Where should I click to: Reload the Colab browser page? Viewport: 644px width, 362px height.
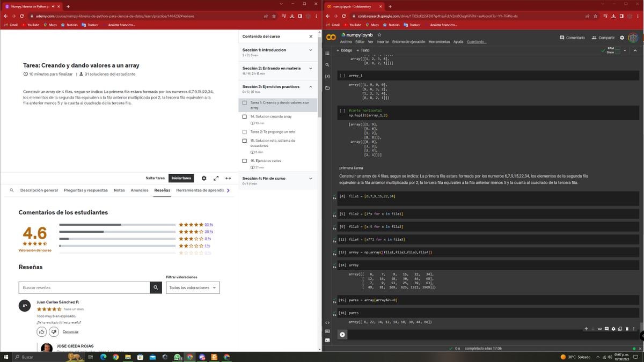[344, 16]
